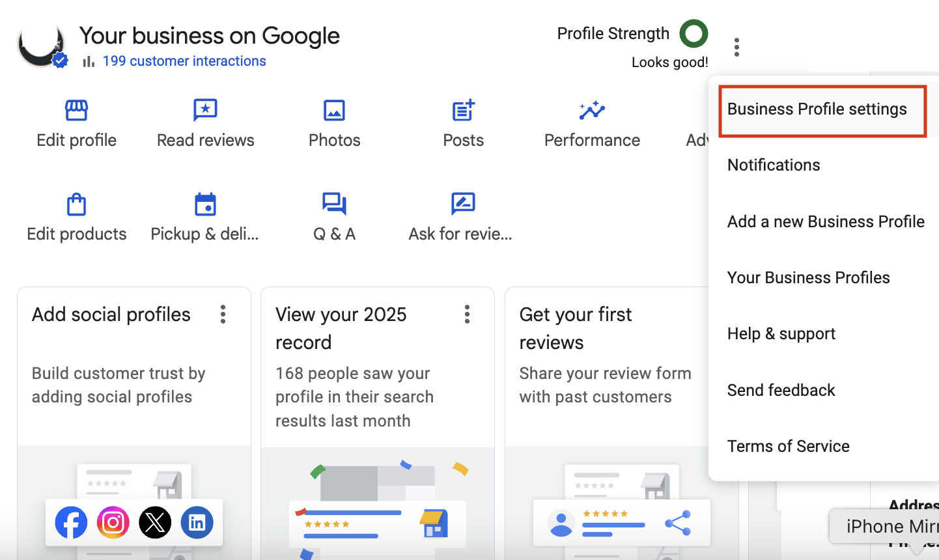Image resolution: width=939 pixels, height=560 pixels.
Task: Click the Edit products label
Action: pos(76,234)
